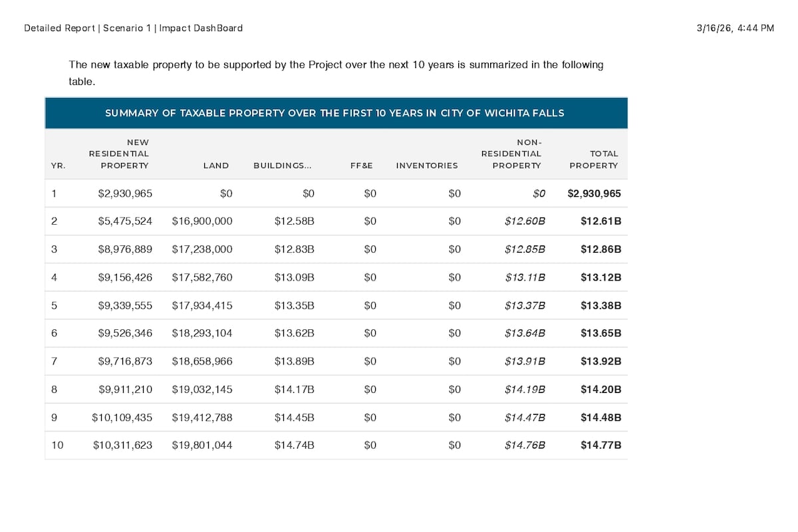This screenshot has height=532, width=798.
Task: Select the Non-Residential Property column header
Action: pyautogui.click(x=511, y=154)
